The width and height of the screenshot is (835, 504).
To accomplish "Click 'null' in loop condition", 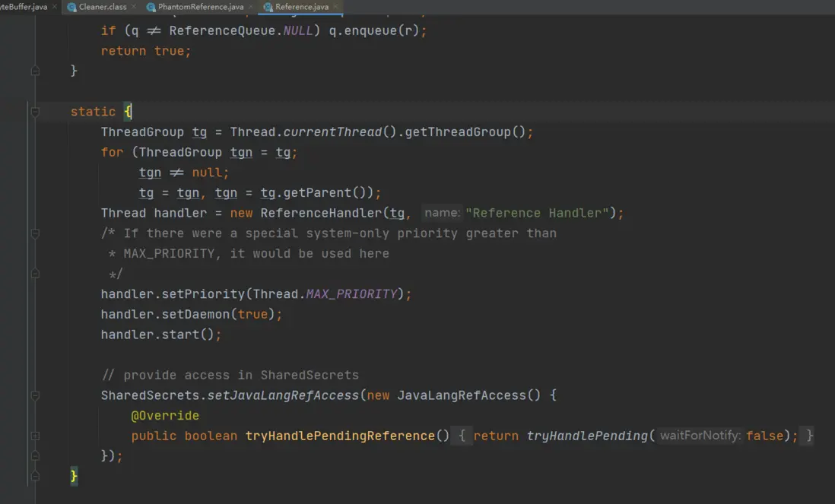I will pos(207,173).
